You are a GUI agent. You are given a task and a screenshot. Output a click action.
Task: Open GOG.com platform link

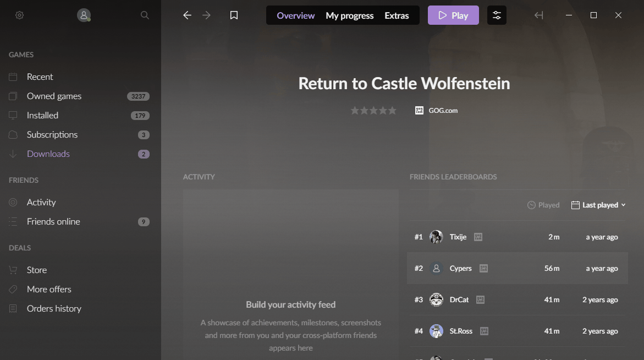click(x=443, y=111)
